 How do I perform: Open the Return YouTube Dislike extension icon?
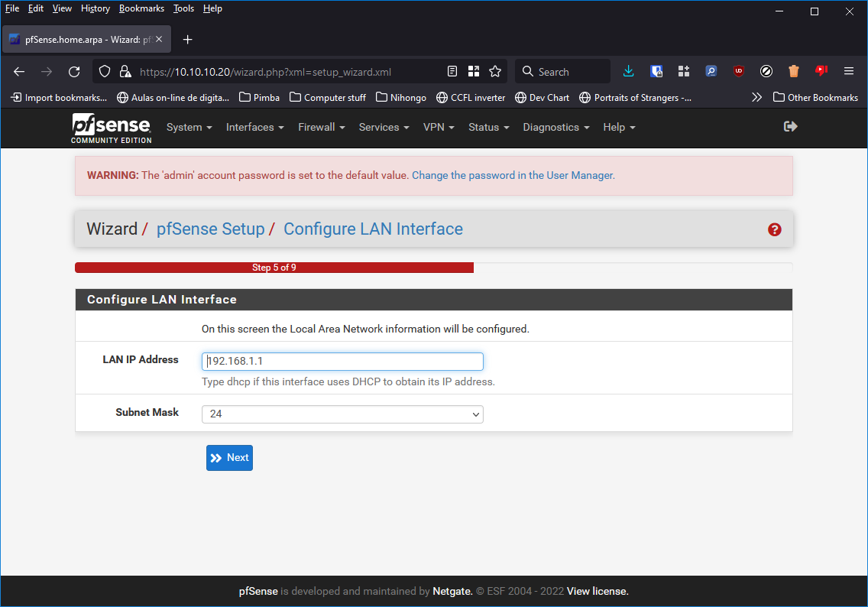click(x=821, y=71)
